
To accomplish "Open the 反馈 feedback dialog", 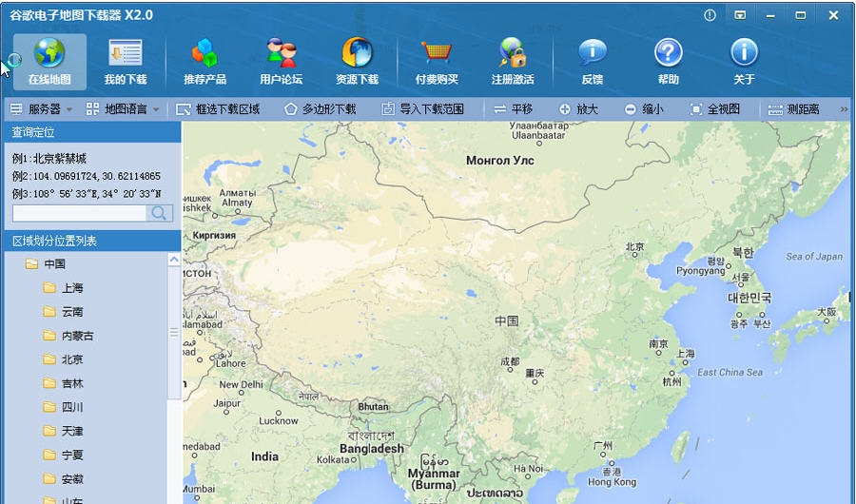I will click(x=593, y=62).
